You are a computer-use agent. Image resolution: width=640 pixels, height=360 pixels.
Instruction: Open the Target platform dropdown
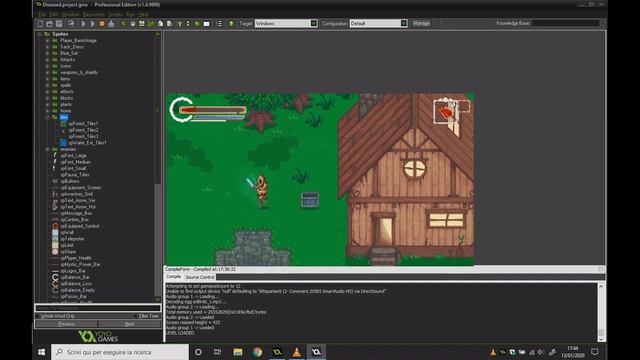pos(286,23)
